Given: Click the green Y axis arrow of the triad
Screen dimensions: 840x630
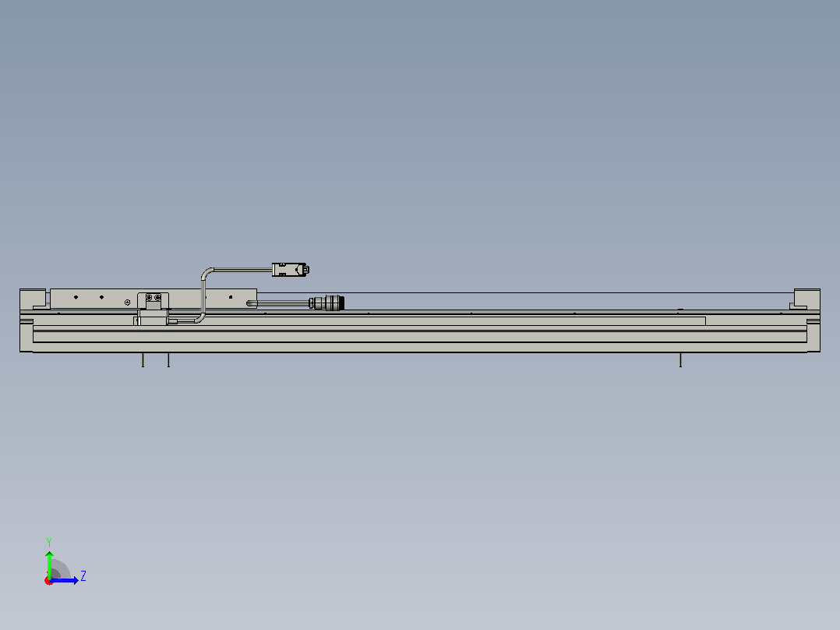Looking at the screenshot, I should coord(49,565).
